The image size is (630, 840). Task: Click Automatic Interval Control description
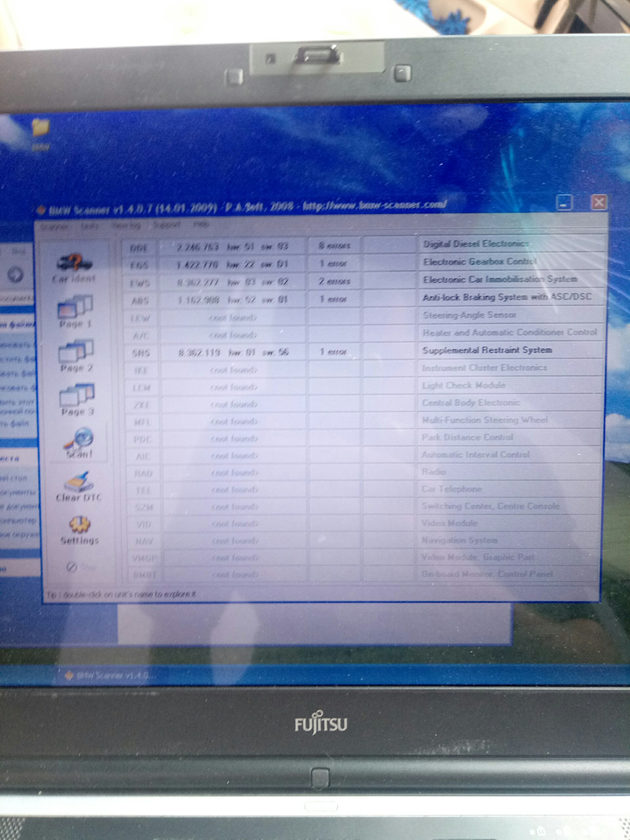[x=475, y=454]
